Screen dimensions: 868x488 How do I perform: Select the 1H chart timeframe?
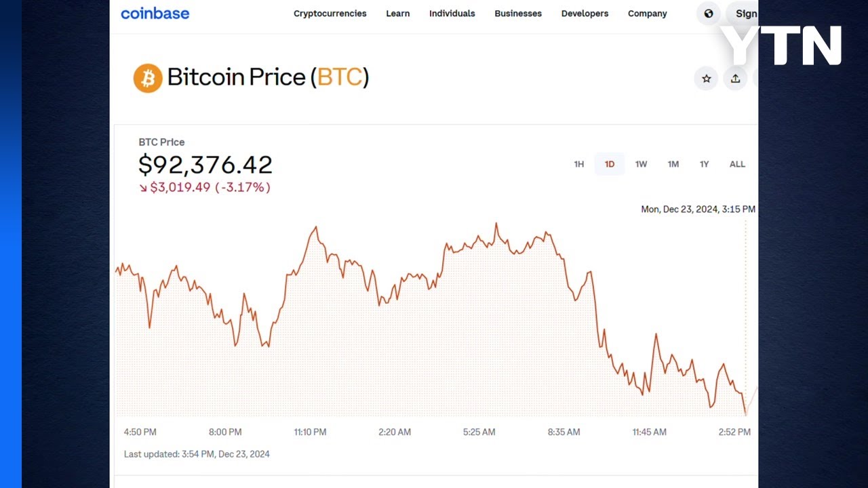(x=578, y=164)
